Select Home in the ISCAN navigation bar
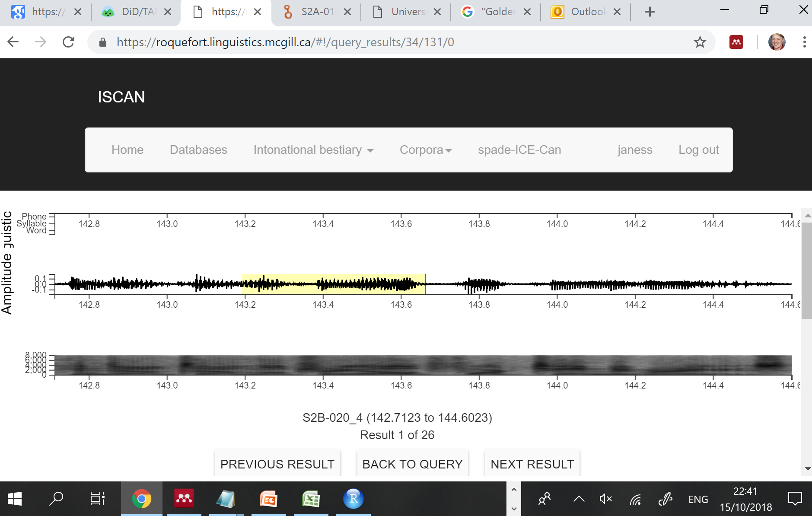This screenshot has width=812, height=516. 127,150
